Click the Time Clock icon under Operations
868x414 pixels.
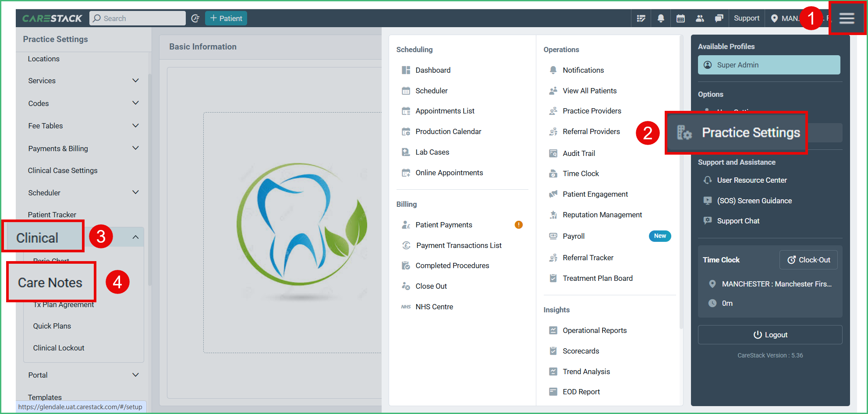(553, 173)
